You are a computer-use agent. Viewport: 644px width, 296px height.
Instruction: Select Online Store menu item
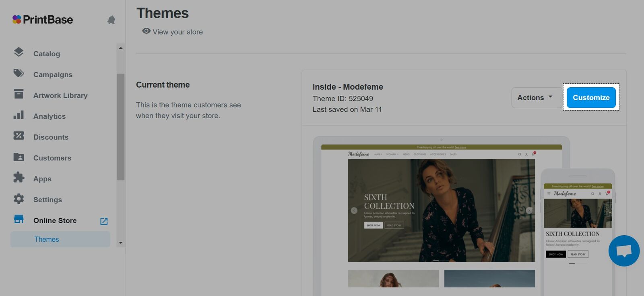click(55, 220)
